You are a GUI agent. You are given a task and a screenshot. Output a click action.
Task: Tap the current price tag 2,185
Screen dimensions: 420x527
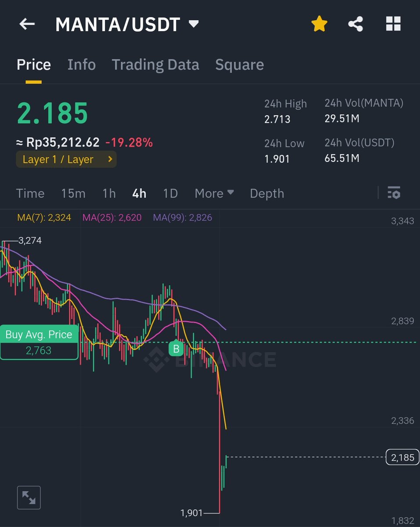[x=402, y=458]
